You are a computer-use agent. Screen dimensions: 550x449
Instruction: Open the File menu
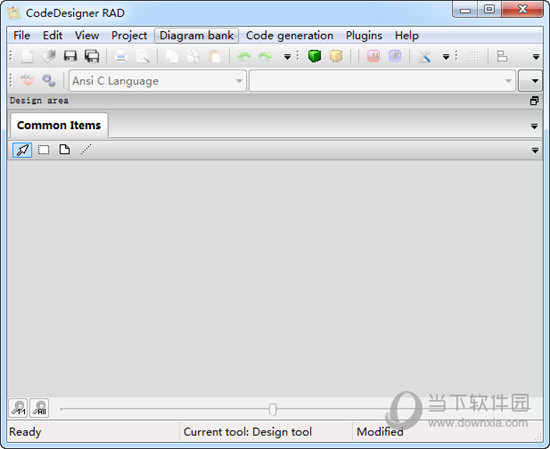[22, 35]
